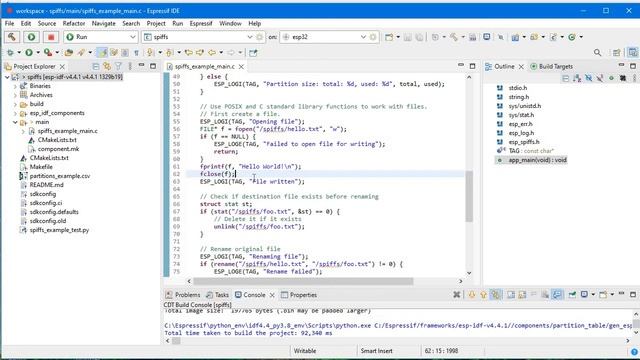Screen dimensions: 640x360
Task: Expand the Binaries folder
Action: click(16, 86)
